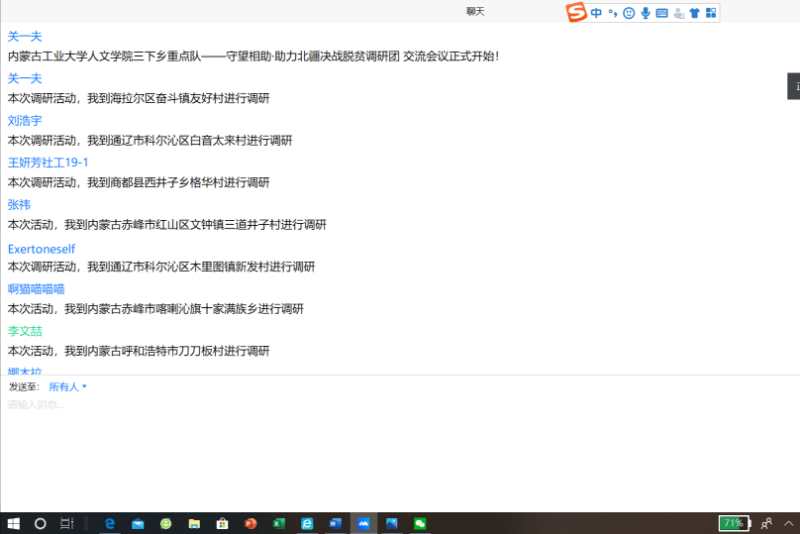Click sender name 王妍芳社工19-1
Viewport: 800px width, 534px height.
48,162
